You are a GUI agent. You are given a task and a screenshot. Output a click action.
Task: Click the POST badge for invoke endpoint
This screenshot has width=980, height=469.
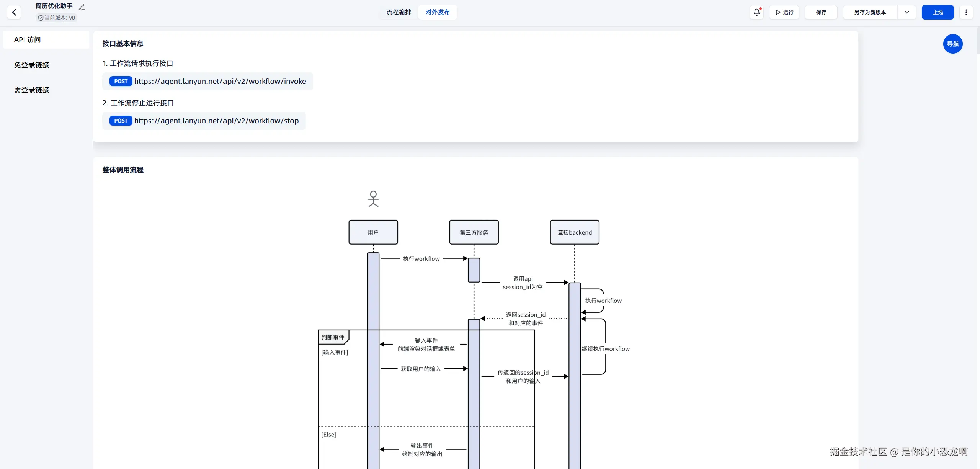tap(121, 81)
